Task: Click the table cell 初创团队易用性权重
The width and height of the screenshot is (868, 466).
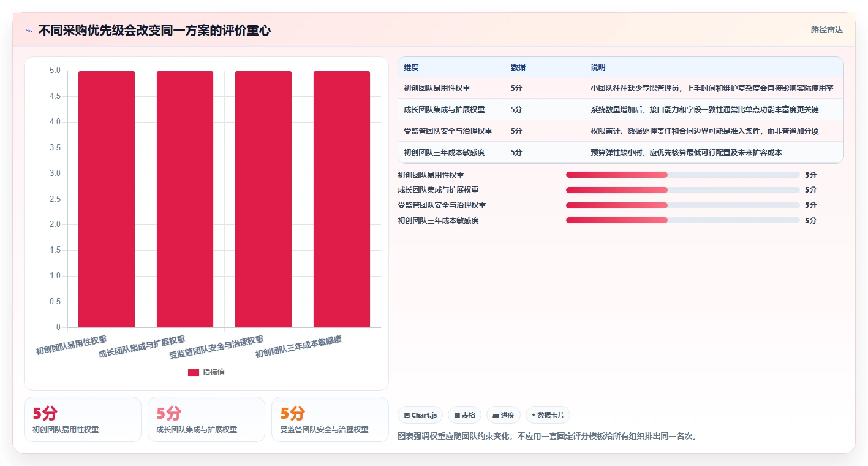Action: point(437,88)
